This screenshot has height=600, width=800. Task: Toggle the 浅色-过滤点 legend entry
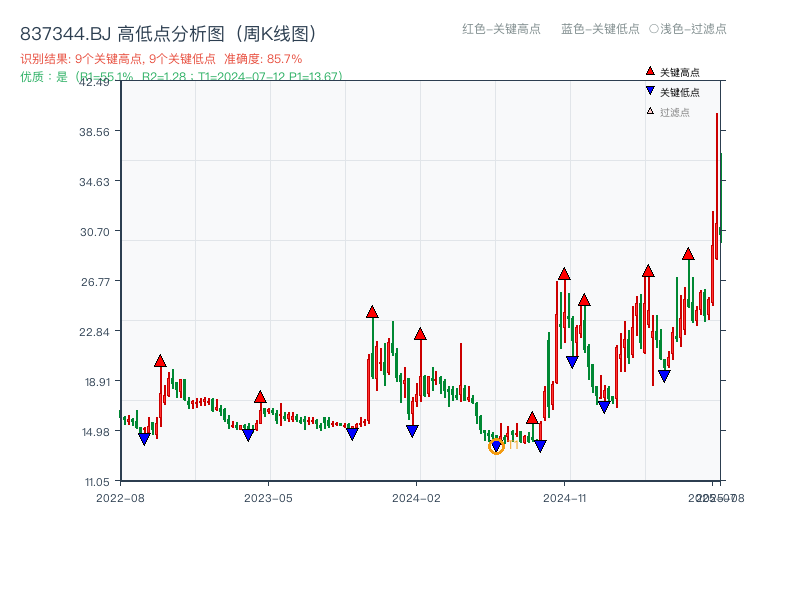686,30
